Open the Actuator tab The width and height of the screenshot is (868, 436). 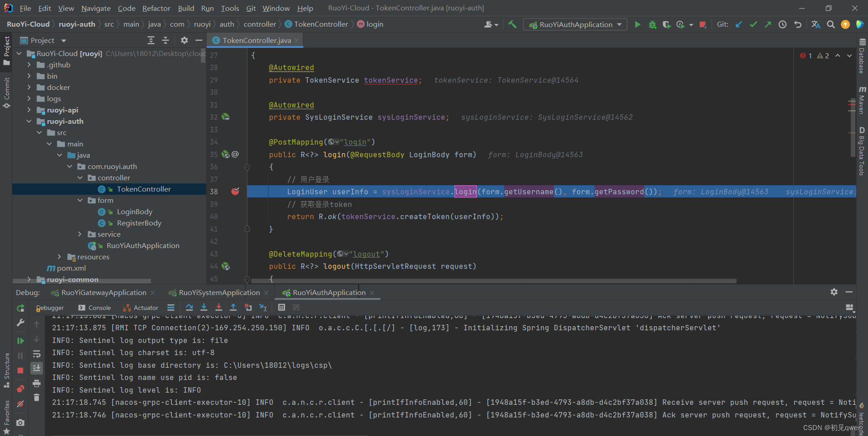(x=141, y=308)
